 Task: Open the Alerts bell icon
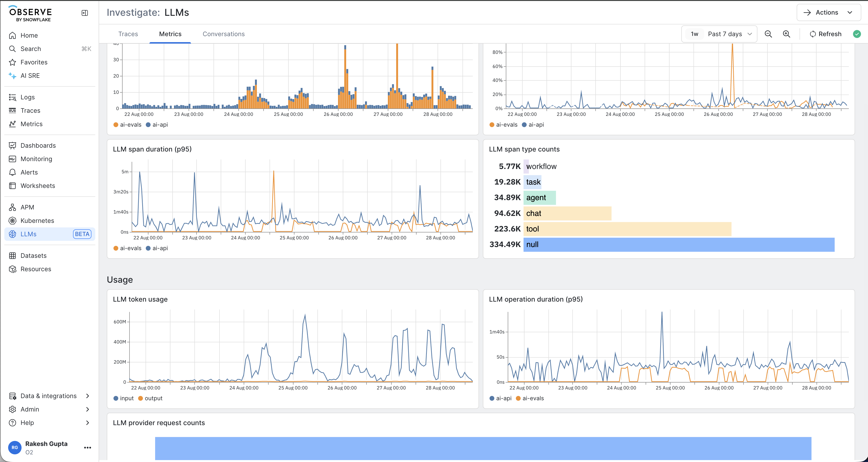pos(12,173)
